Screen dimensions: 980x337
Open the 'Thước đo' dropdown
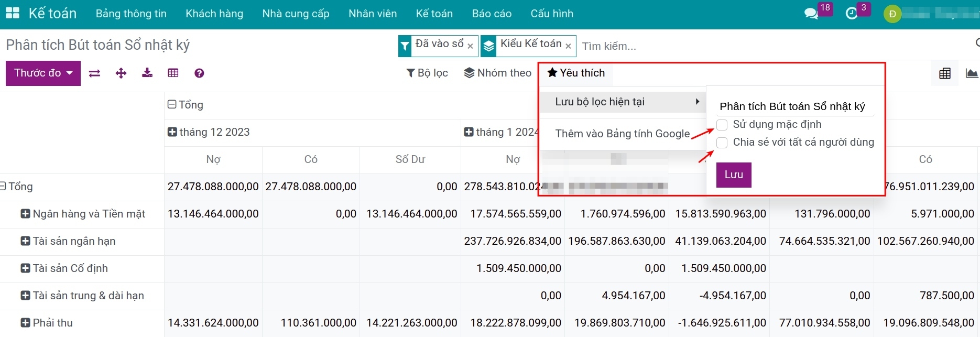tap(43, 73)
